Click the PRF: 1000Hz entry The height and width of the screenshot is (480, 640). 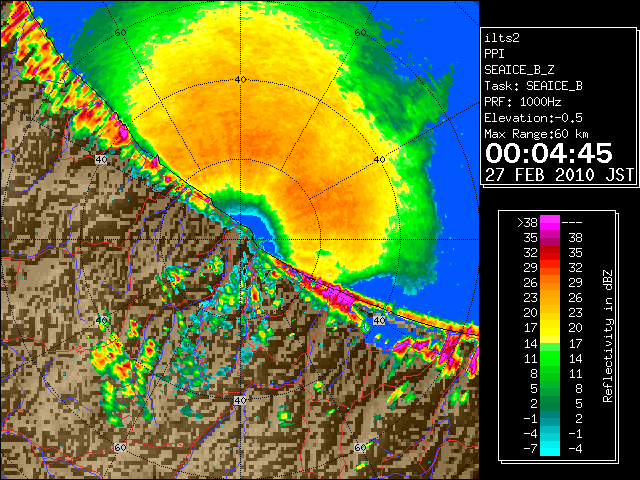coord(522,102)
